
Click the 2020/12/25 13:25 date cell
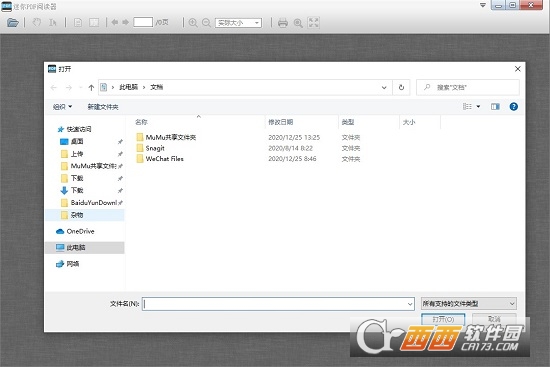coord(294,137)
